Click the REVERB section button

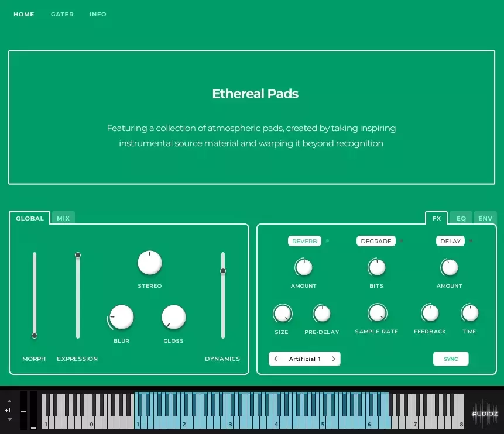click(x=304, y=241)
